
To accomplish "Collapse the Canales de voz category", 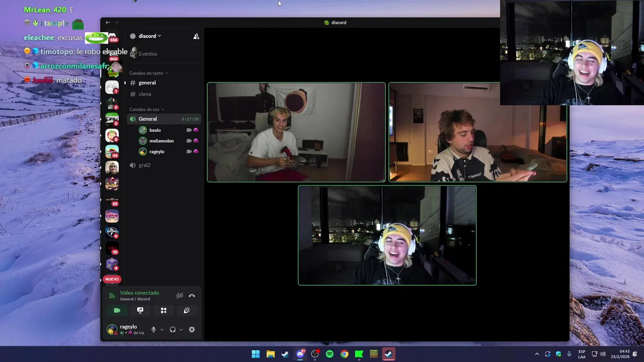I will (146, 110).
